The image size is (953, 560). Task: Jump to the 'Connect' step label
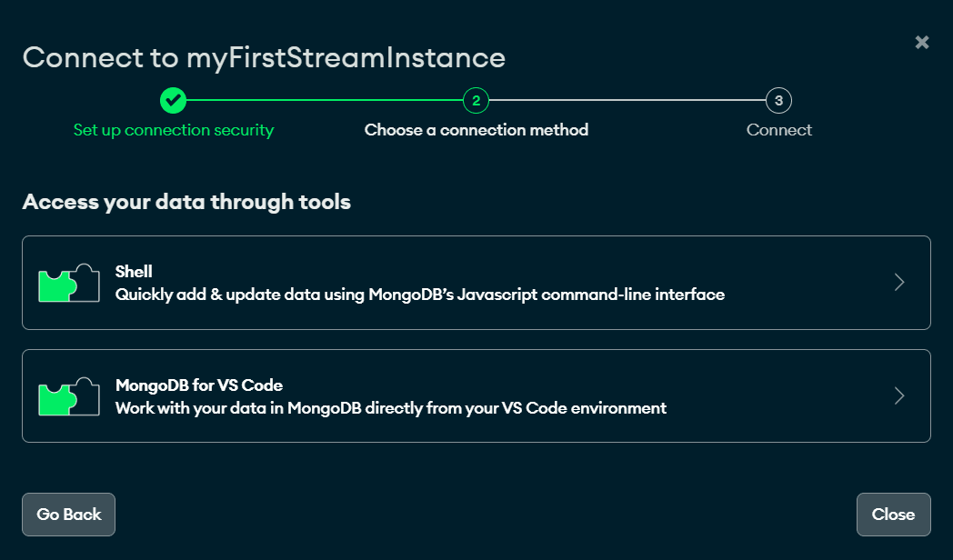tap(778, 130)
